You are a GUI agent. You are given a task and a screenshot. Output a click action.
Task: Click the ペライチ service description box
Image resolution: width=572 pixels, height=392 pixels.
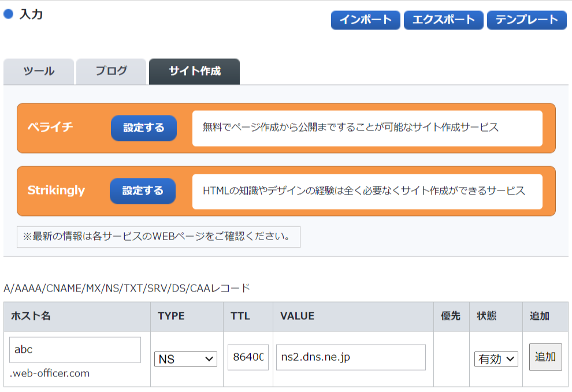pyautogui.click(x=367, y=128)
